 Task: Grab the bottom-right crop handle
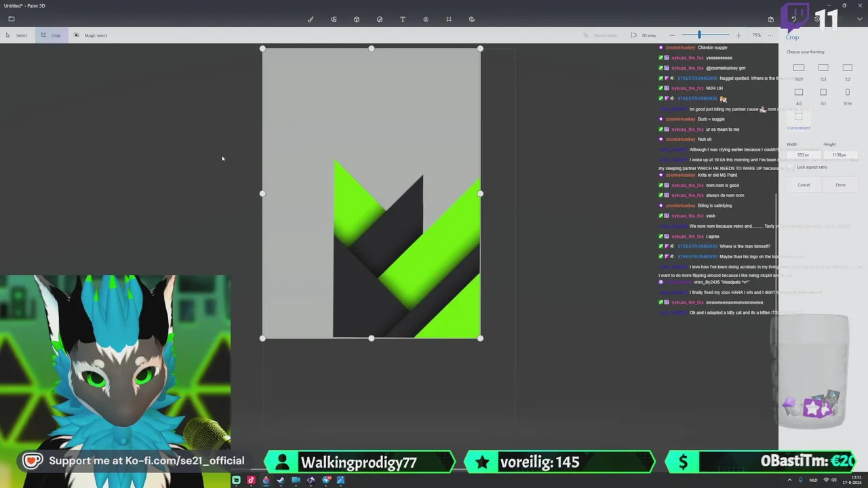point(480,338)
